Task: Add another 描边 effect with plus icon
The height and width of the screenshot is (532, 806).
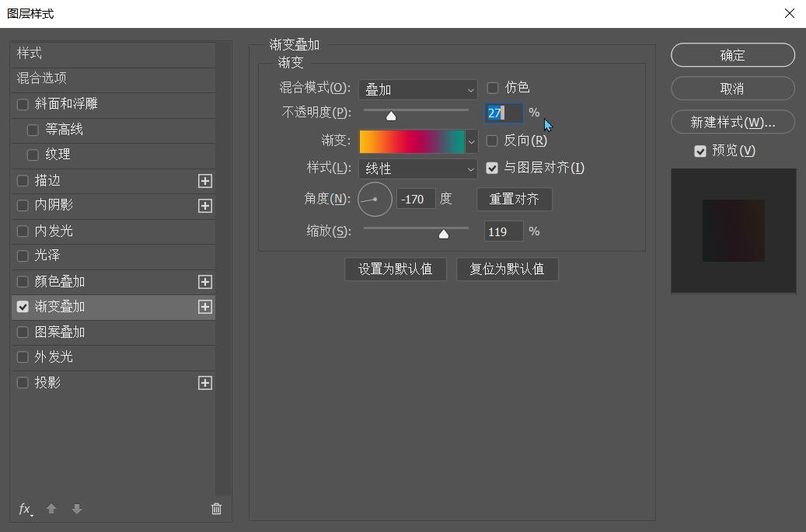Action: (204, 181)
